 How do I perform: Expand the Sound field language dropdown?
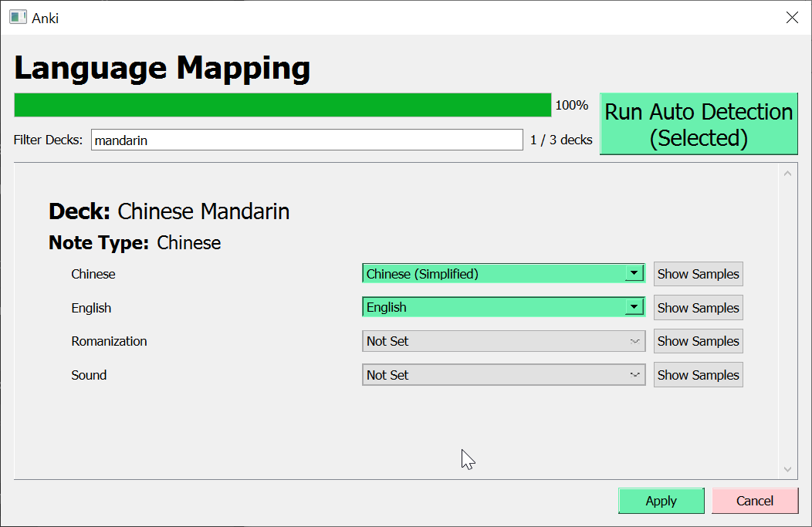click(x=503, y=375)
